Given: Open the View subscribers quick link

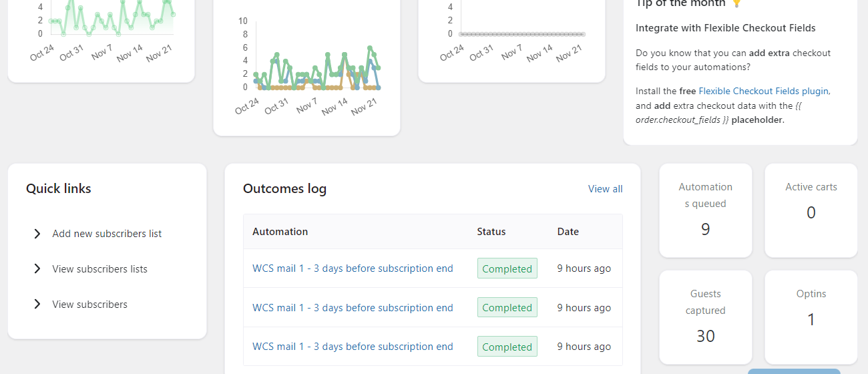Looking at the screenshot, I should (x=89, y=305).
